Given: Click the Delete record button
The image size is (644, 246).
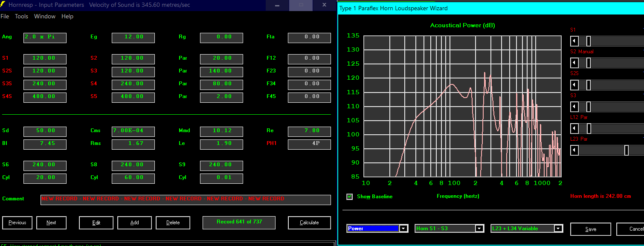Looking at the screenshot, I should pos(173,223).
